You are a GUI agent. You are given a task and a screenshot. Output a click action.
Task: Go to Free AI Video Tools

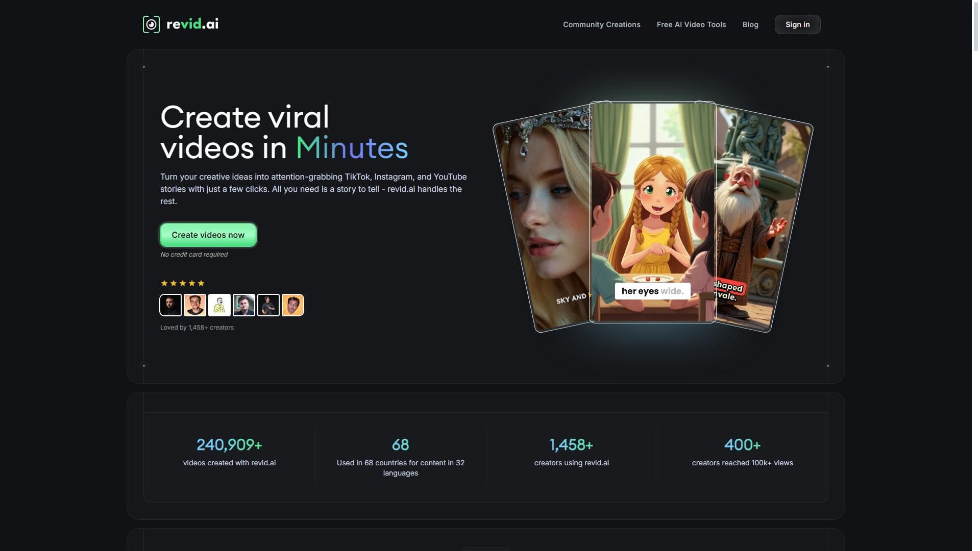tap(691, 24)
